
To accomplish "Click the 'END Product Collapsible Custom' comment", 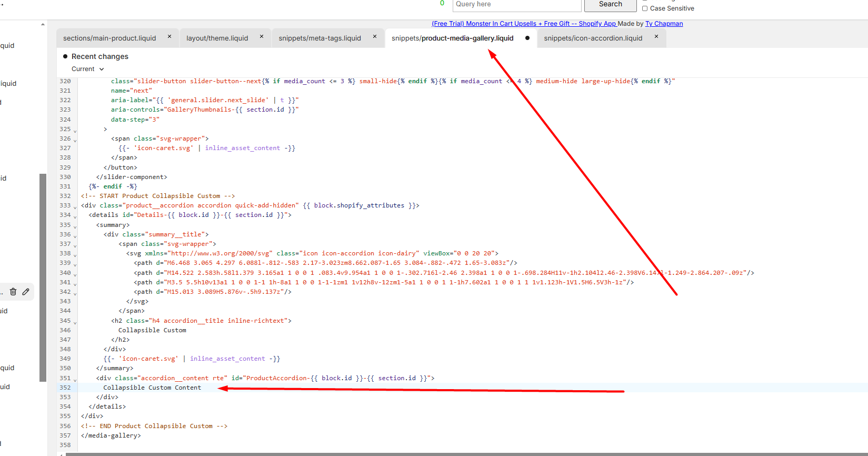I will (154, 426).
